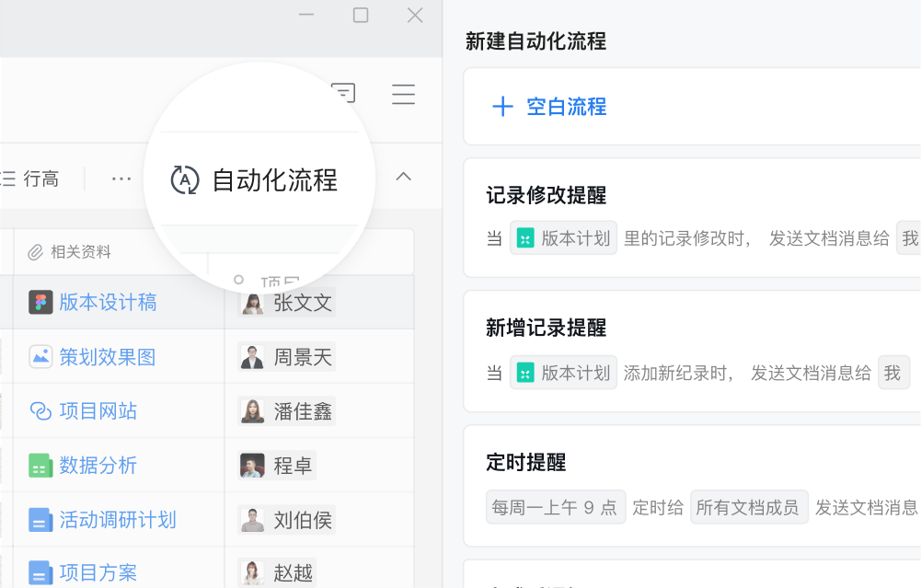The image size is (921, 588).
Task: Click 张文文 person avatar
Action: coord(252,303)
